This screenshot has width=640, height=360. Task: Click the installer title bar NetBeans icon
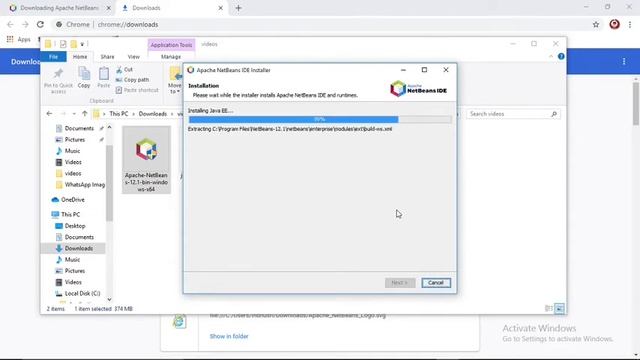pyautogui.click(x=191, y=70)
